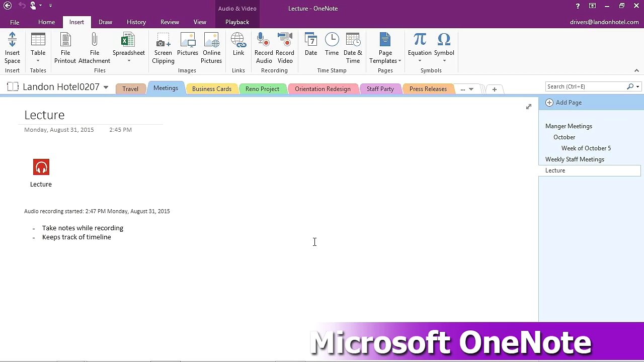The image size is (644, 362).
Task: Undo the last action
Action: 22,6
